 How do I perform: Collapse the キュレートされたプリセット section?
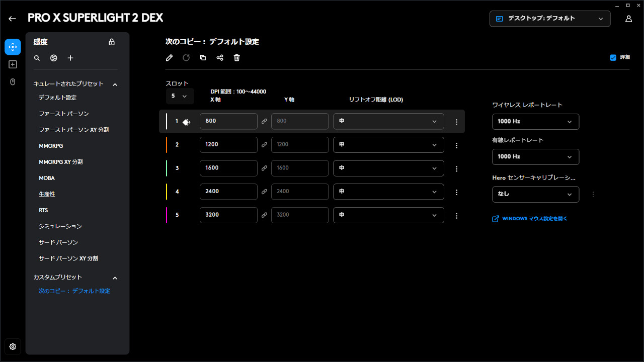115,84
